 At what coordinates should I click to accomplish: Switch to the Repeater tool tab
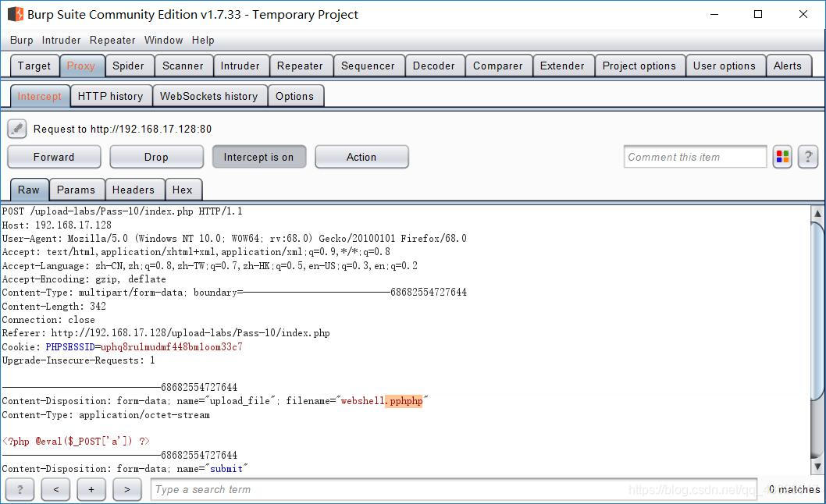300,66
